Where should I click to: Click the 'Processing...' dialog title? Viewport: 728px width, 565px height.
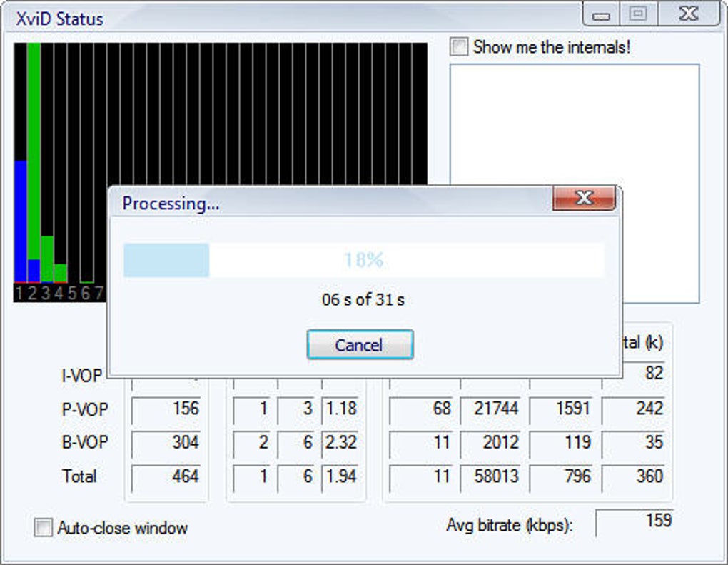click(x=171, y=204)
